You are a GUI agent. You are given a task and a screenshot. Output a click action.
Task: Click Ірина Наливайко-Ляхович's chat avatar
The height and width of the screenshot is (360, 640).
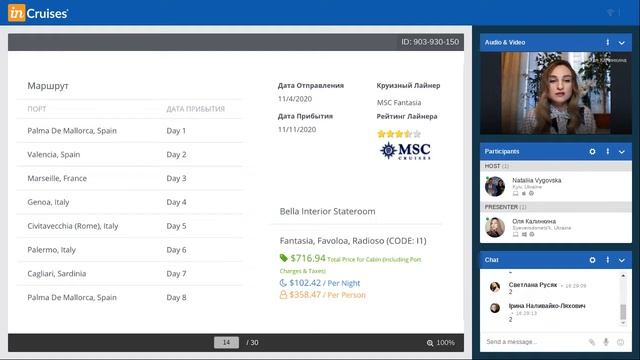click(x=495, y=308)
